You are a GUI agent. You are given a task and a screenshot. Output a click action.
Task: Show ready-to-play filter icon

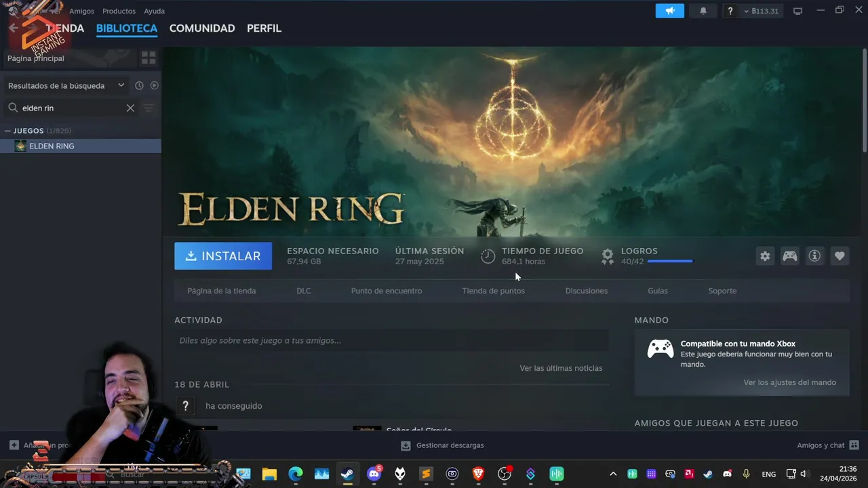[x=155, y=85]
